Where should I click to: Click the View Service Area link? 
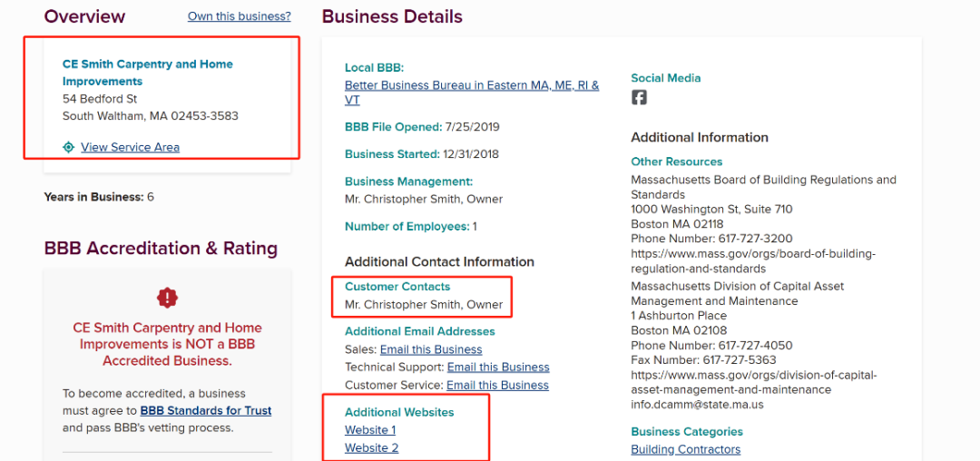(x=130, y=147)
